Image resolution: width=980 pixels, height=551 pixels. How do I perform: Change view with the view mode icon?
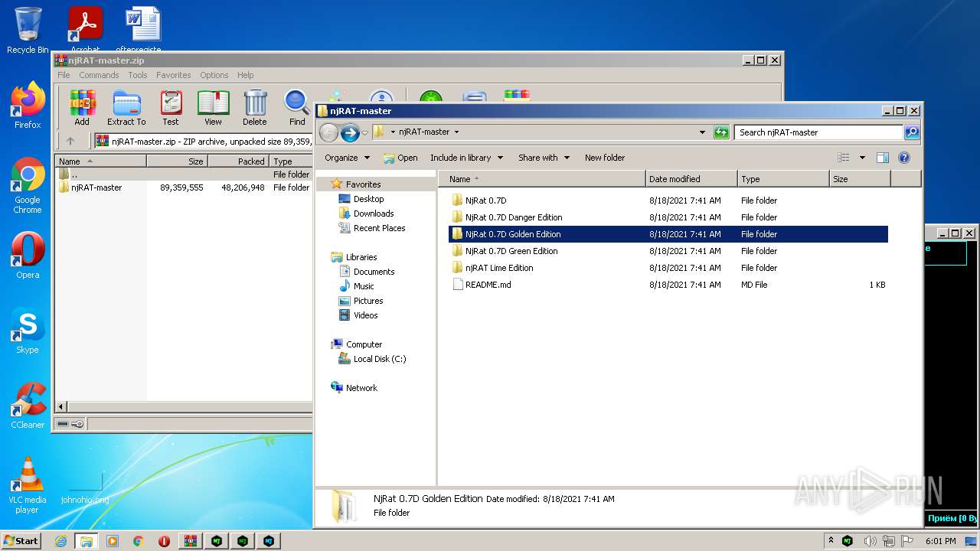[844, 158]
